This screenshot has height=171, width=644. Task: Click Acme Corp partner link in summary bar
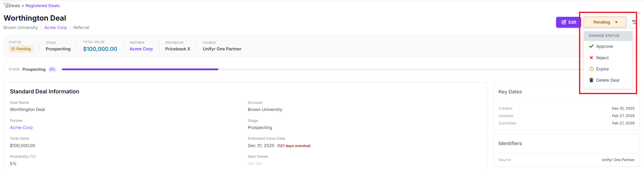[141, 49]
